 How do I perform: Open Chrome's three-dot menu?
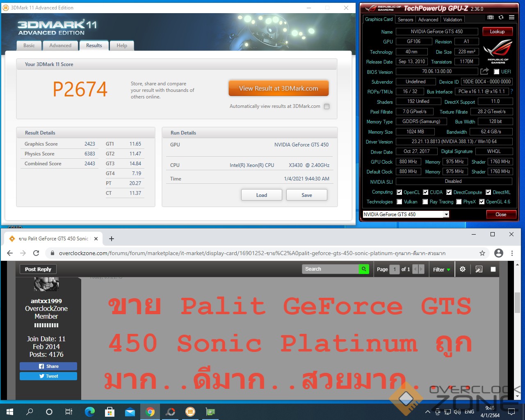[512, 253]
